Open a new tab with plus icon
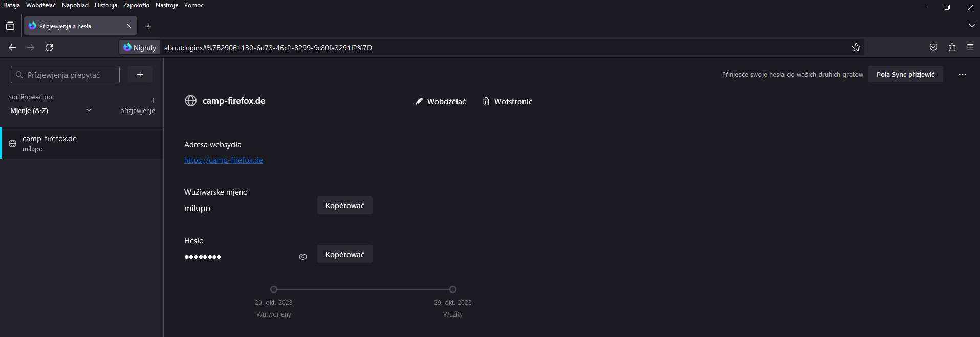 pyautogui.click(x=148, y=26)
